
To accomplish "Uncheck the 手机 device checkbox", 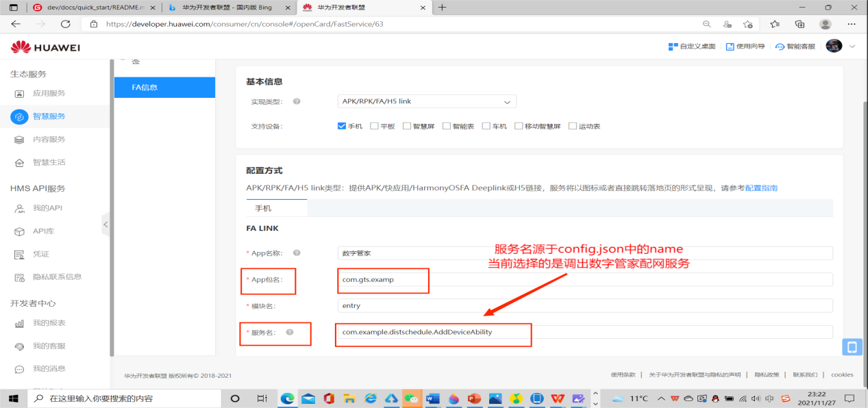I will 342,126.
